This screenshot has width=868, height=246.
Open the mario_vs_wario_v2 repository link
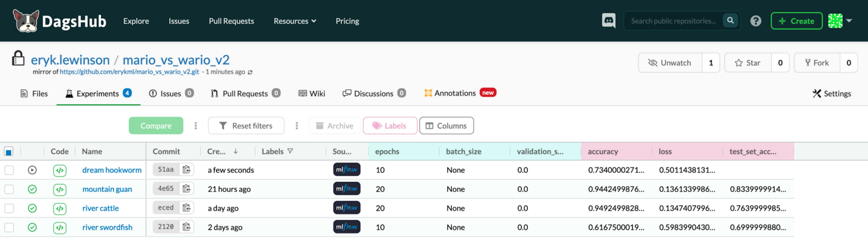[176, 60]
